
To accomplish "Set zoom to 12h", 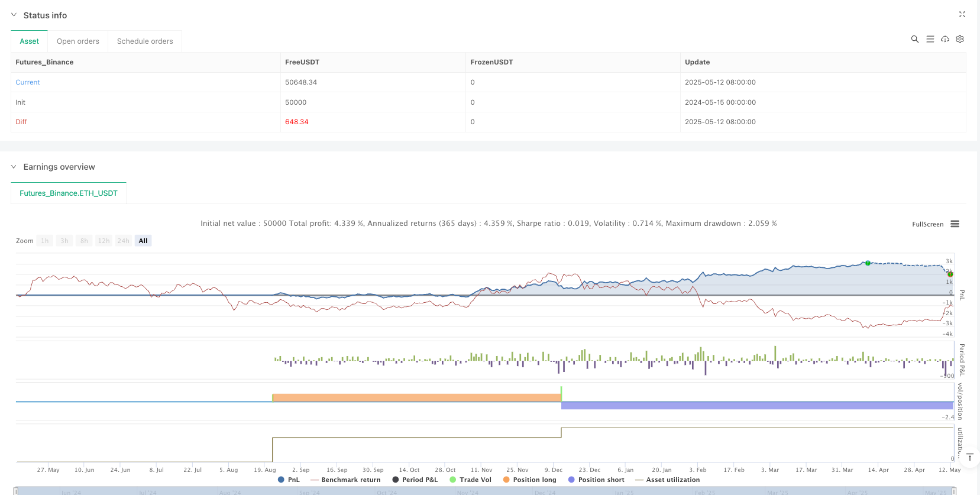I will tap(104, 241).
